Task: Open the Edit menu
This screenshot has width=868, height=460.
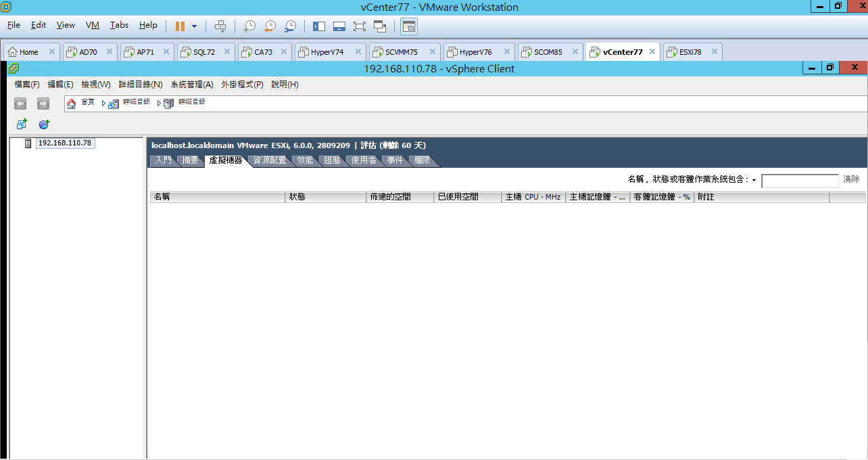Action: coord(39,25)
